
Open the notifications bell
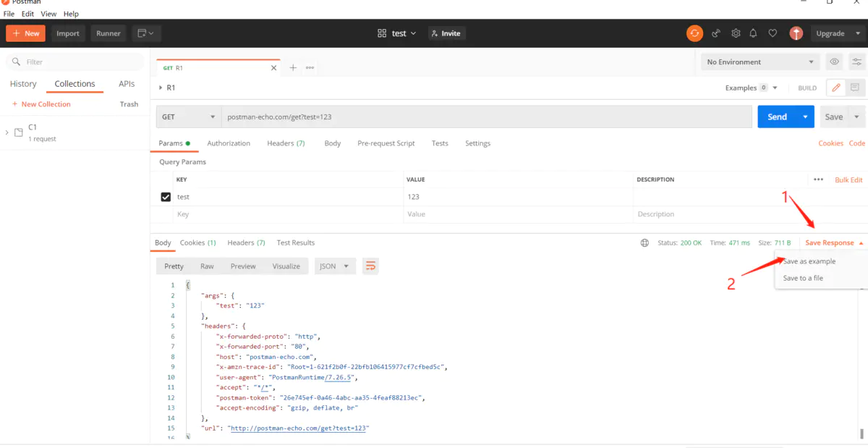[x=753, y=33]
